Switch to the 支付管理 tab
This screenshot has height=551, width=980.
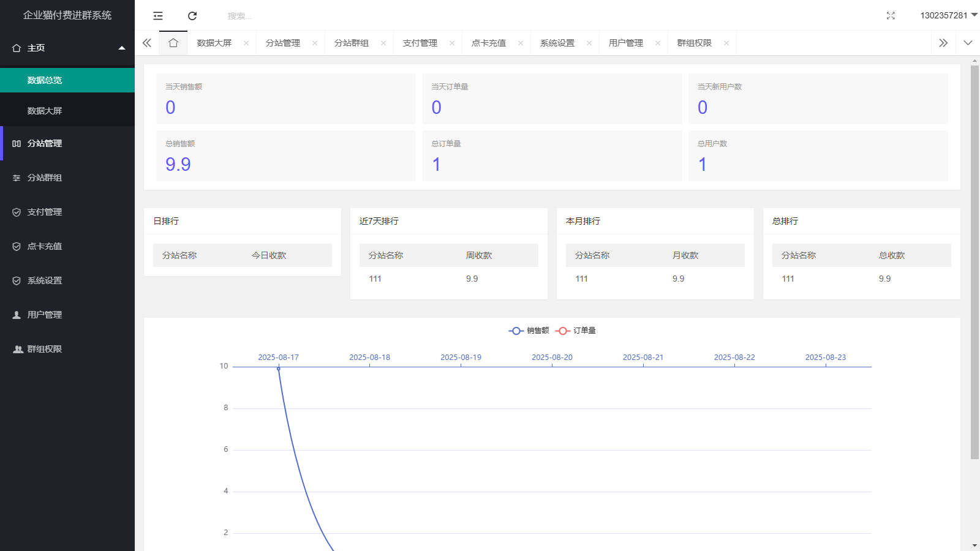[420, 43]
